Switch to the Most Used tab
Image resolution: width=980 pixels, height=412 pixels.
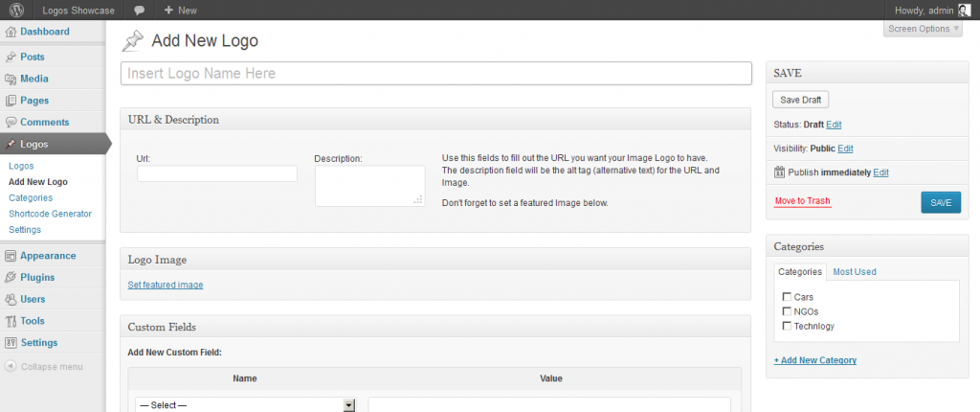pyautogui.click(x=854, y=272)
